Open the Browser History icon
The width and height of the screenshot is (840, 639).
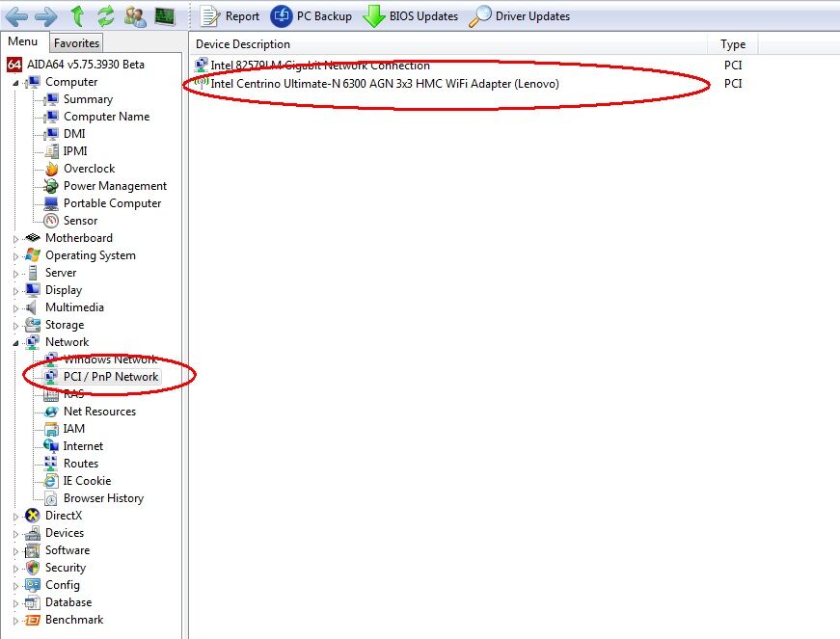51,498
